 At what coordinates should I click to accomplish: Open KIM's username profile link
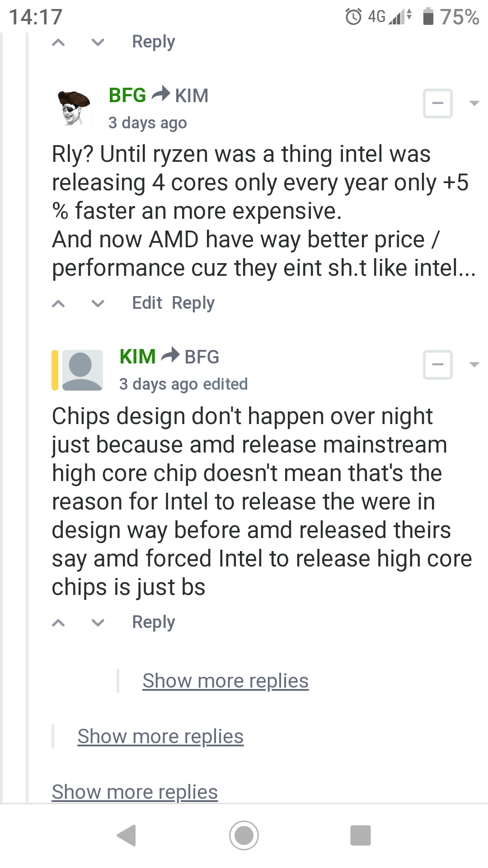click(x=138, y=357)
